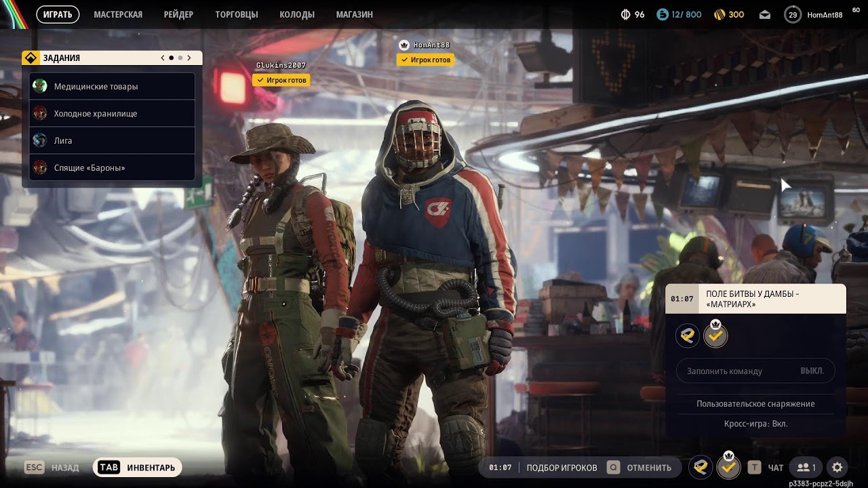Click the 300 currency value

[736, 15]
